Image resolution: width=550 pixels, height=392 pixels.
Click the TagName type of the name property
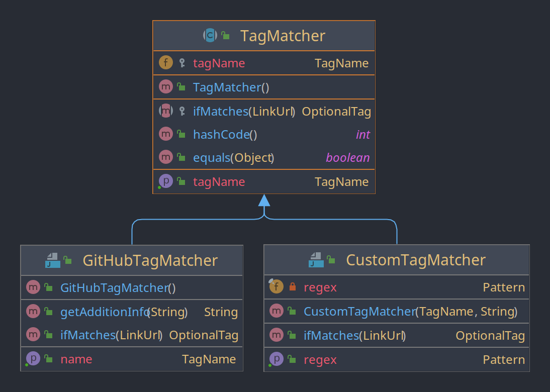(x=209, y=359)
